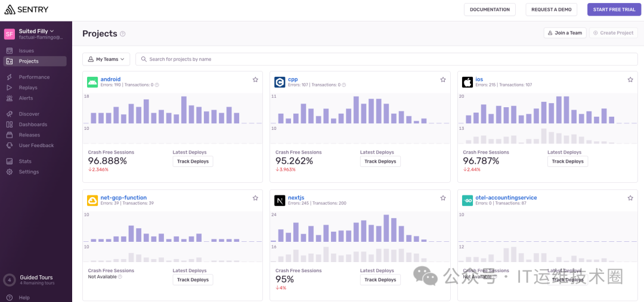Star the android project
The image size is (644, 302).
pos(255,80)
